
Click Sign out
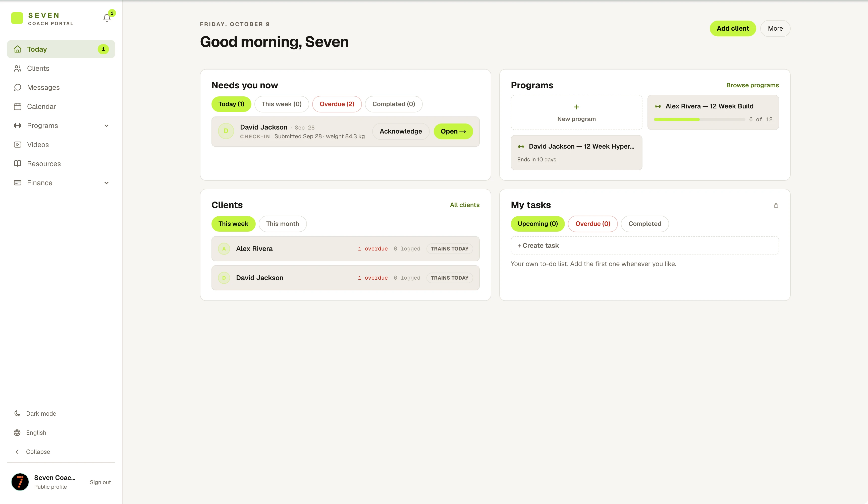pyautogui.click(x=100, y=482)
